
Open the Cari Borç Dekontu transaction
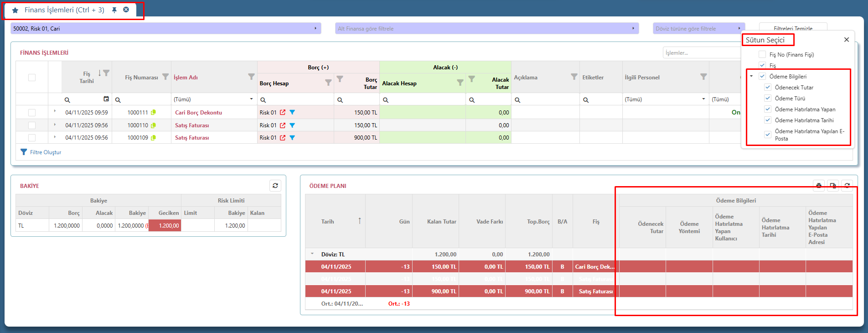point(198,113)
